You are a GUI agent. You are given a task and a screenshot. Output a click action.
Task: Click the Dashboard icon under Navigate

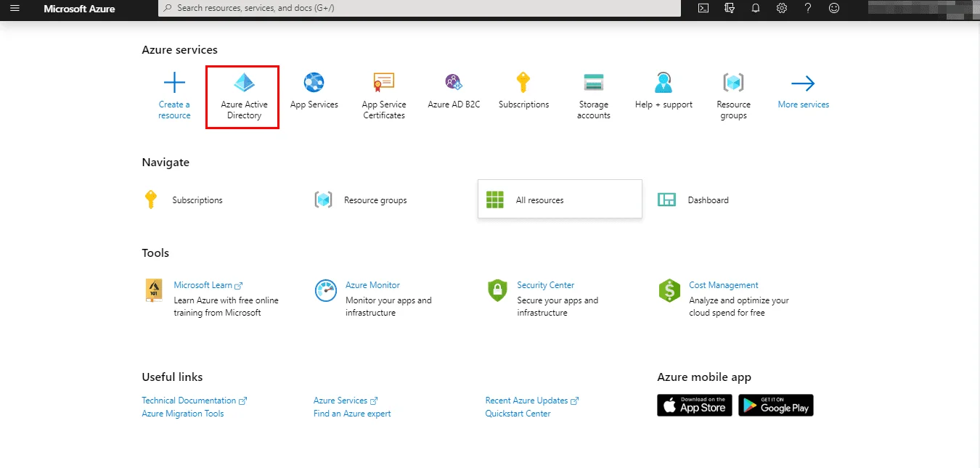click(x=666, y=200)
